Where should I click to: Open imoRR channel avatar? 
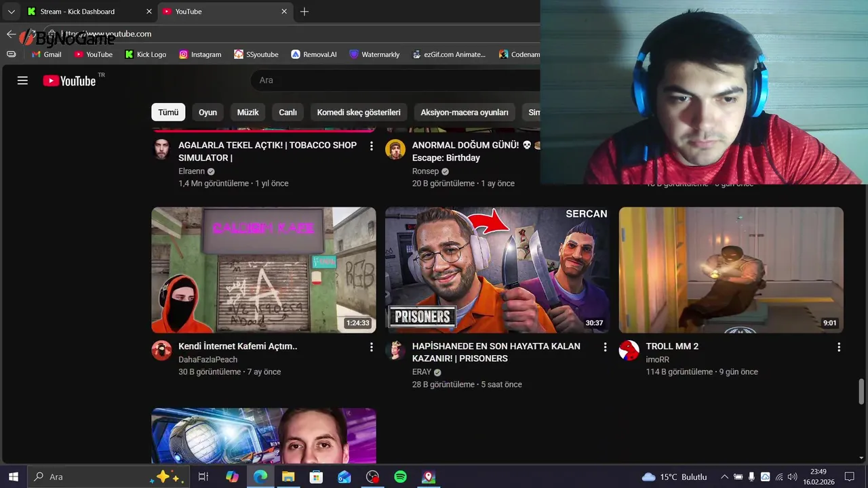coord(629,350)
